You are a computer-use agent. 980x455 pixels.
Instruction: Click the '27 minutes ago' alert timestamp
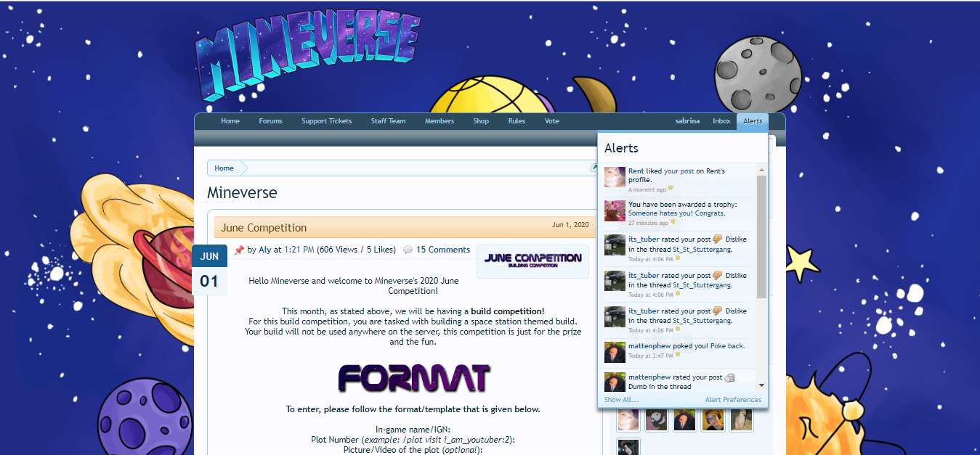649,223
